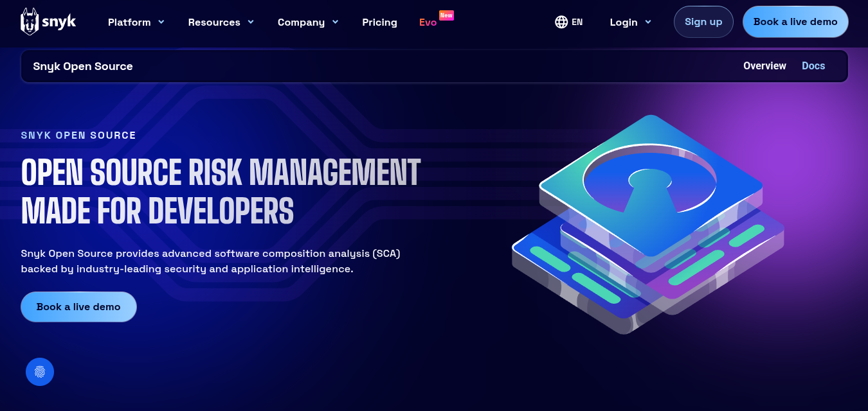The width and height of the screenshot is (868, 411).
Task: Switch to the Docs tab
Action: point(813,66)
